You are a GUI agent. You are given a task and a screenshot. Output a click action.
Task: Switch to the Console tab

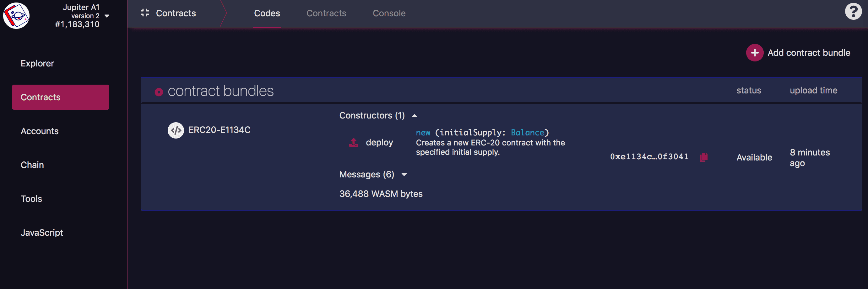[389, 13]
